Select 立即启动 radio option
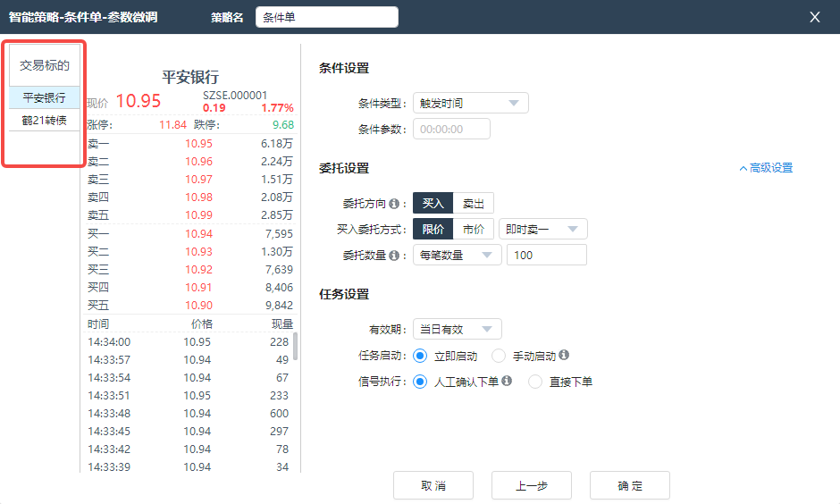 420,356
